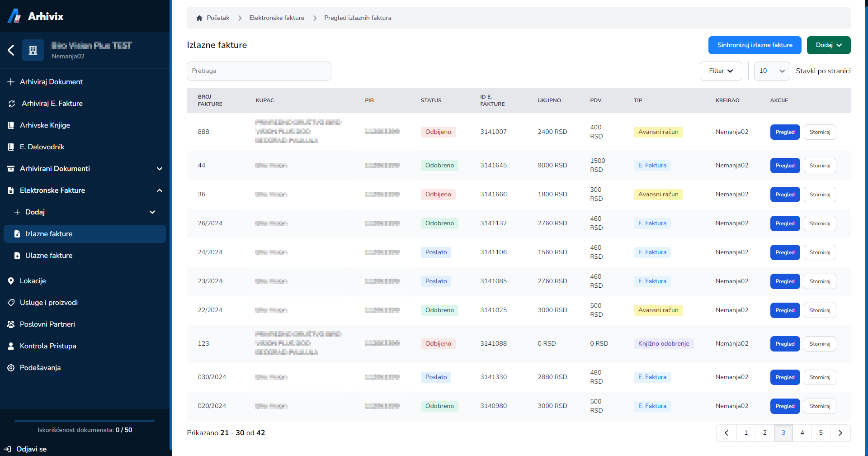Collapse the Elektronske Fakture section
The height and width of the screenshot is (456, 868).
159,190
